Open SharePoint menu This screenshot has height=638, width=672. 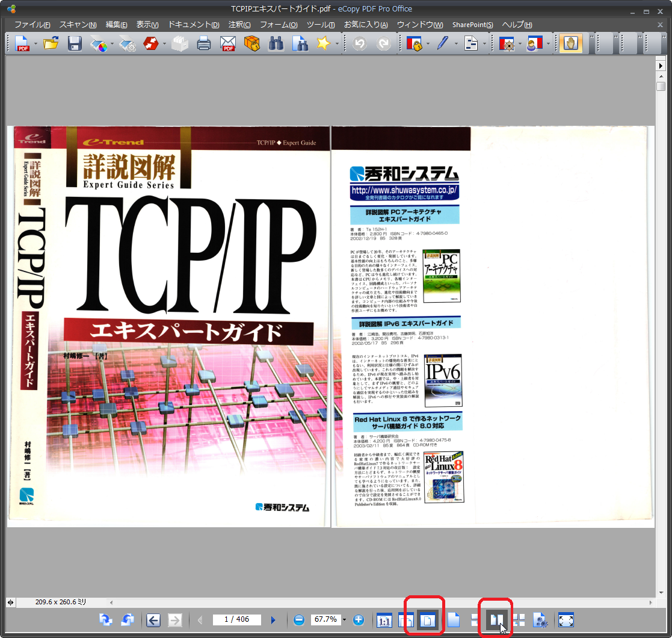(x=473, y=25)
